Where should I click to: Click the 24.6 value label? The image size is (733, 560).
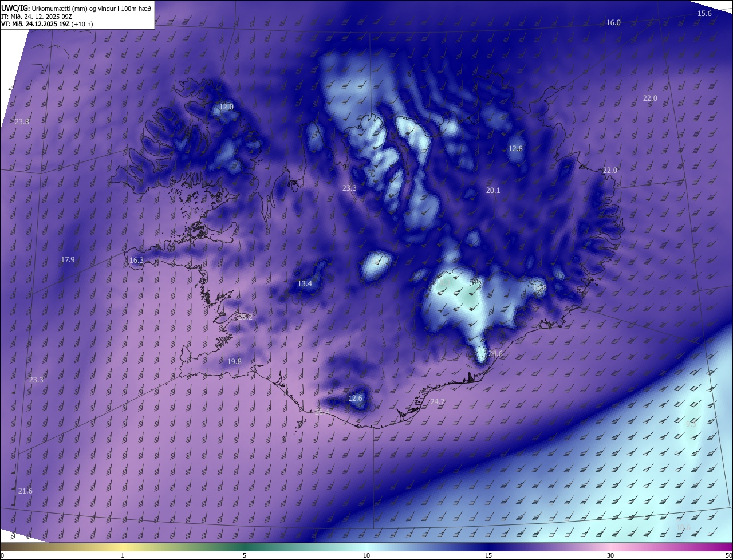coord(495,354)
